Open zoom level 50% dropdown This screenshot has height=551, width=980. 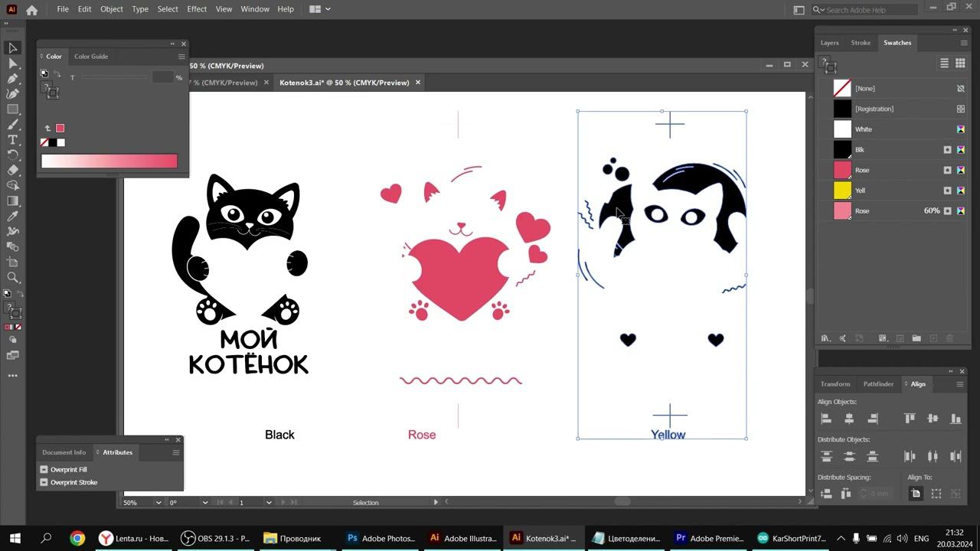pyautogui.click(x=158, y=503)
